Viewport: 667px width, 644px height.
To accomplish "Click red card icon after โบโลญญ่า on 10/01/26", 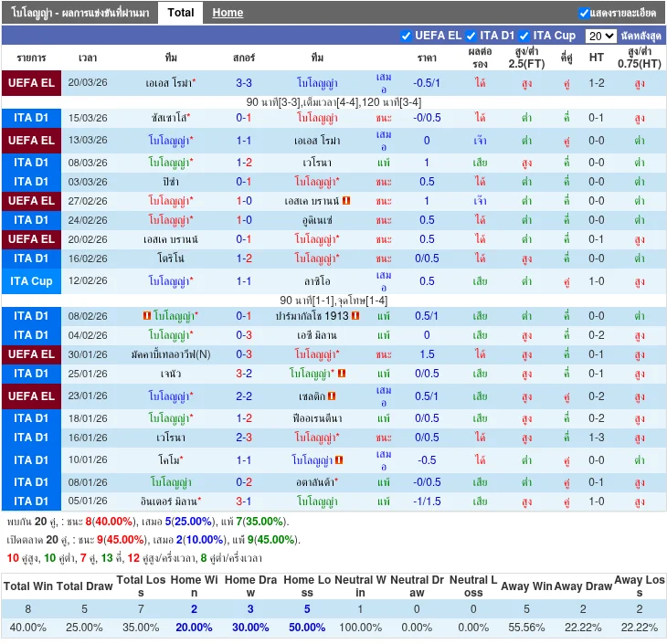I will point(338,460).
